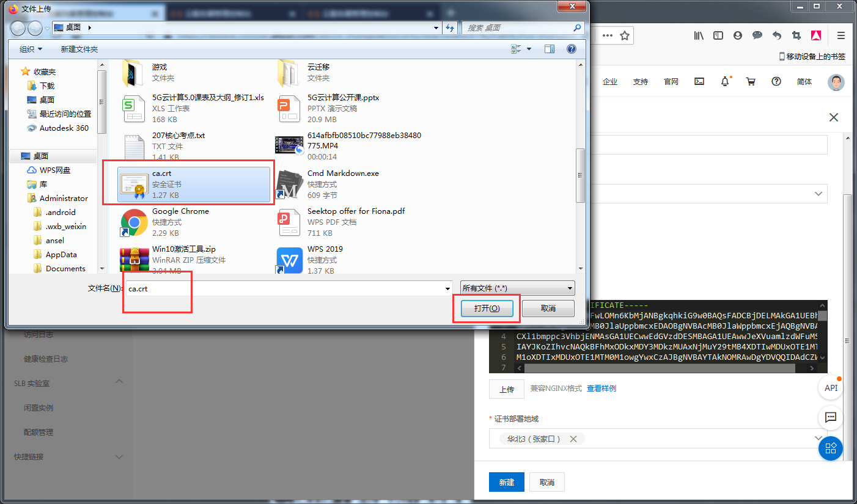Click the help icon in the file dialog toolbar

(x=572, y=48)
